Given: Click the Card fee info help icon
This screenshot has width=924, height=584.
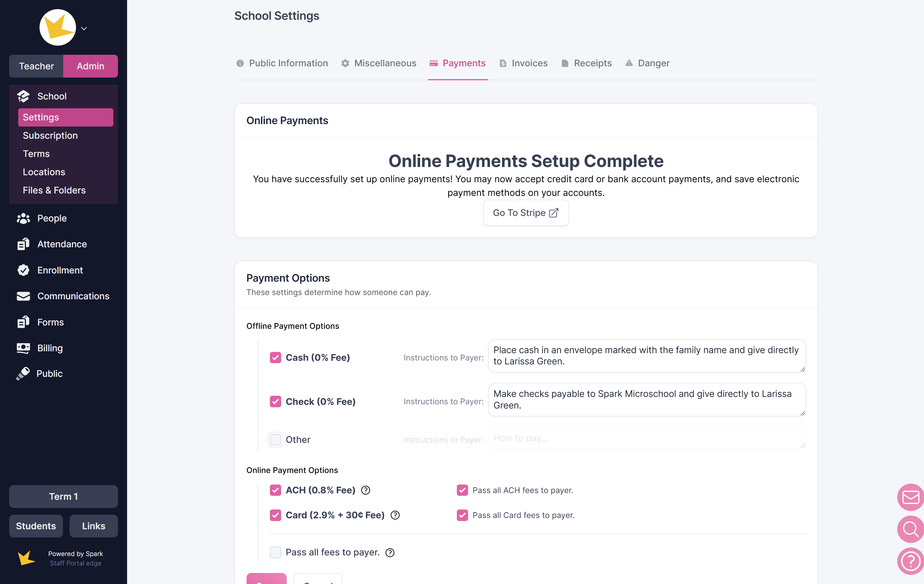Looking at the screenshot, I should (x=395, y=515).
